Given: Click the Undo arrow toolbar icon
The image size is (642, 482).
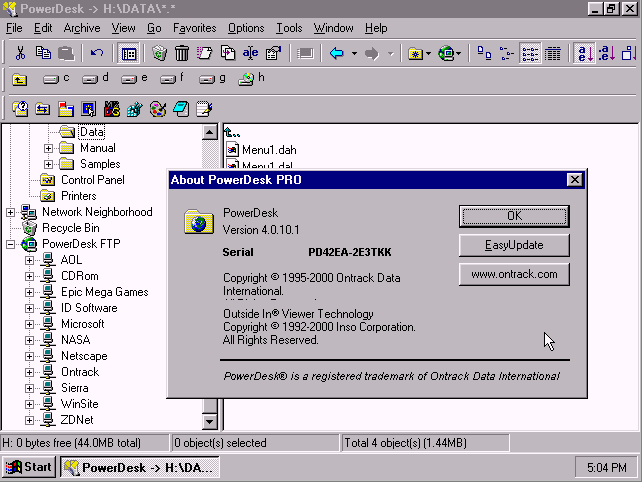Looking at the screenshot, I should point(97,53).
